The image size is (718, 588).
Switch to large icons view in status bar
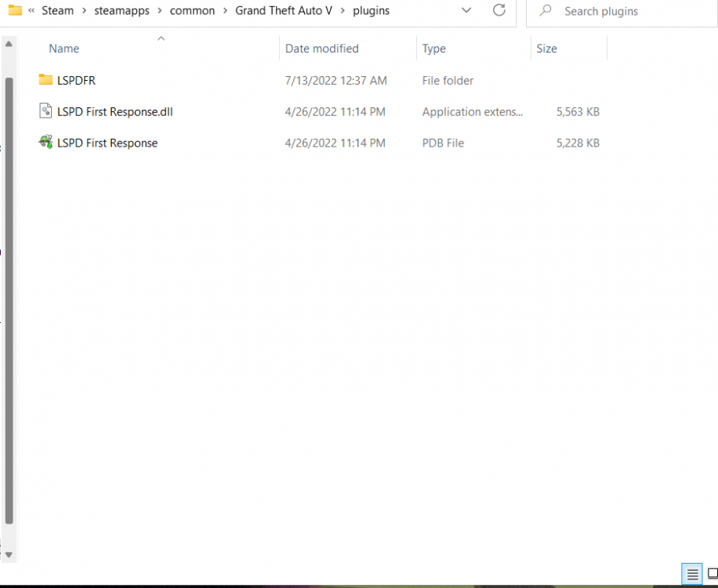pos(712,575)
